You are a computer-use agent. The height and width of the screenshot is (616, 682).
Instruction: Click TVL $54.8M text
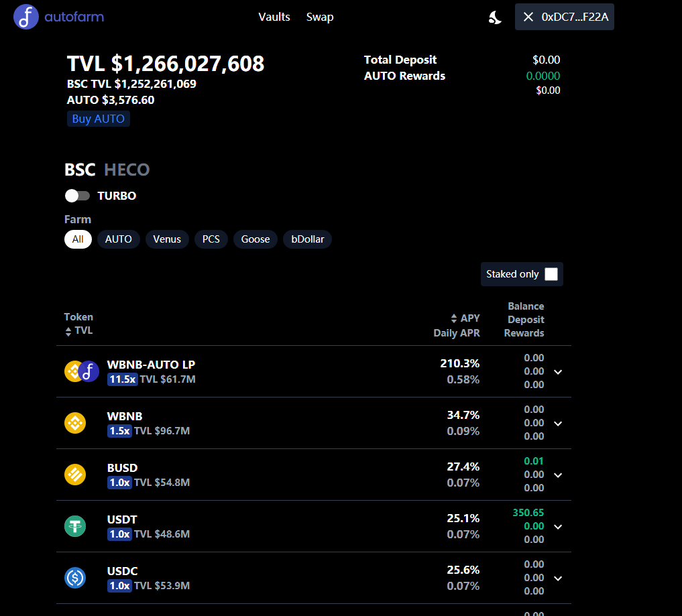point(162,483)
